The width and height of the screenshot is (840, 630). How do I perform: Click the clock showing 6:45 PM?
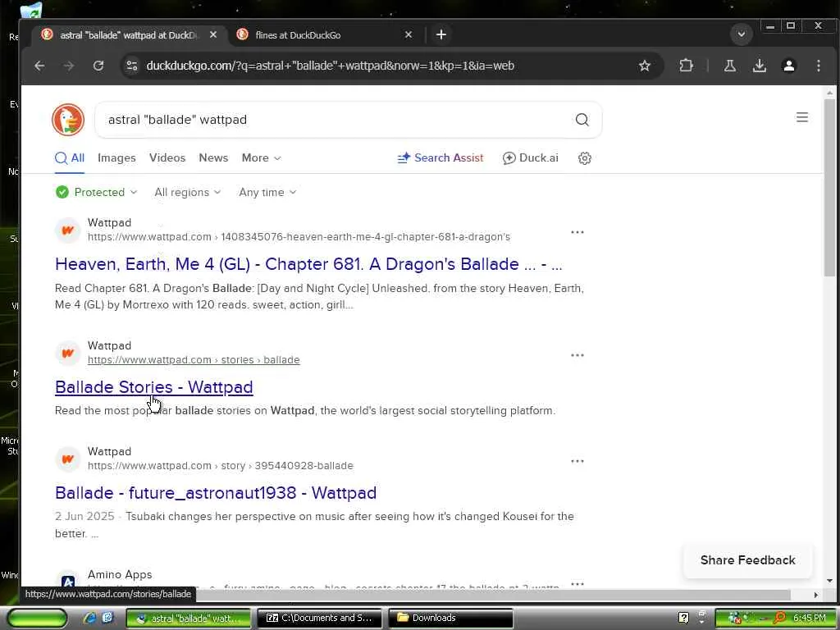(x=809, y=618)
